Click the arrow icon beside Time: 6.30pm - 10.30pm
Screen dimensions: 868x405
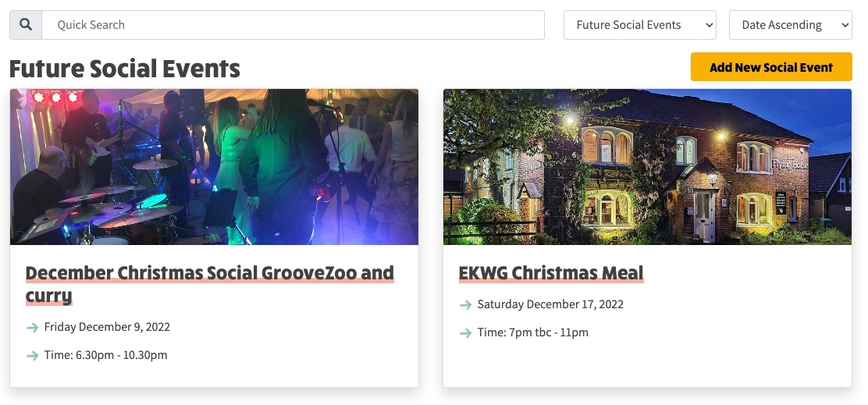(x=32, y=356)
